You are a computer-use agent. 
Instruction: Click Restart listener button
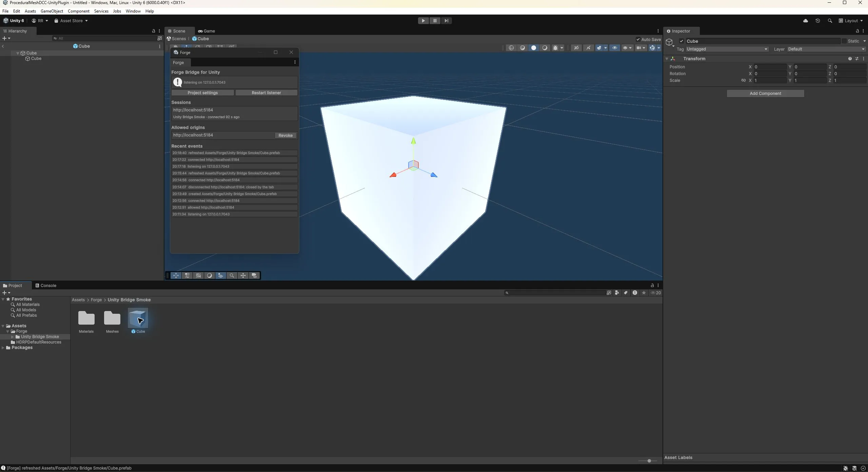[x=266, y=93]
